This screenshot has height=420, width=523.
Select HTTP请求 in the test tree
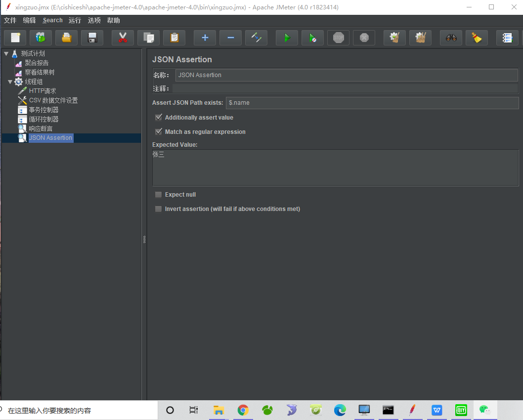click(43, 91)
